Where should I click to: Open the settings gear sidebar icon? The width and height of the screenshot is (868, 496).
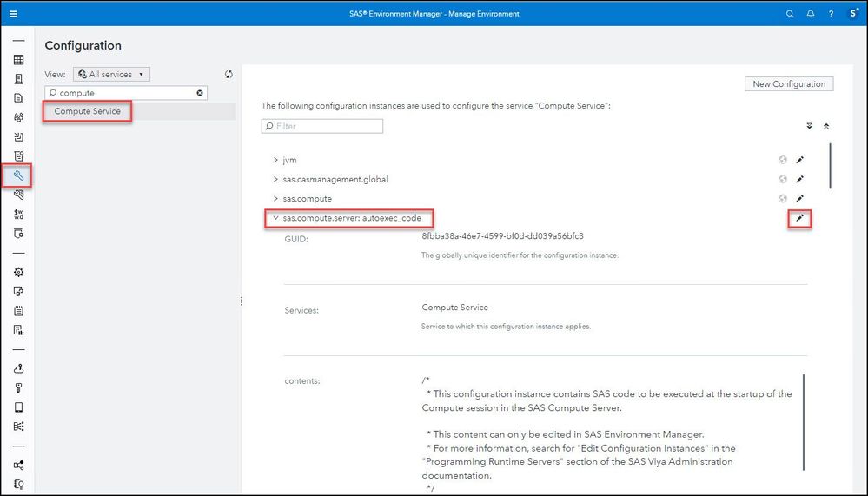tap(18, 273)
